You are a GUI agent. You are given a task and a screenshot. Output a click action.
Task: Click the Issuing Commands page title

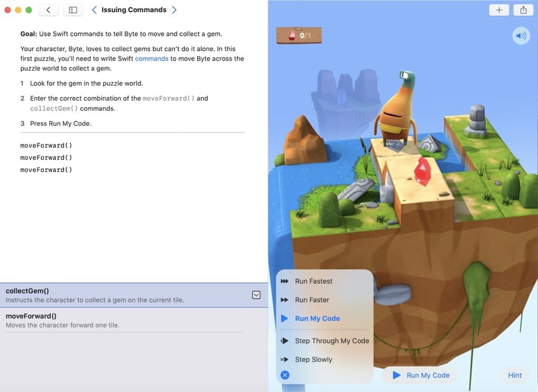(134, 10)
